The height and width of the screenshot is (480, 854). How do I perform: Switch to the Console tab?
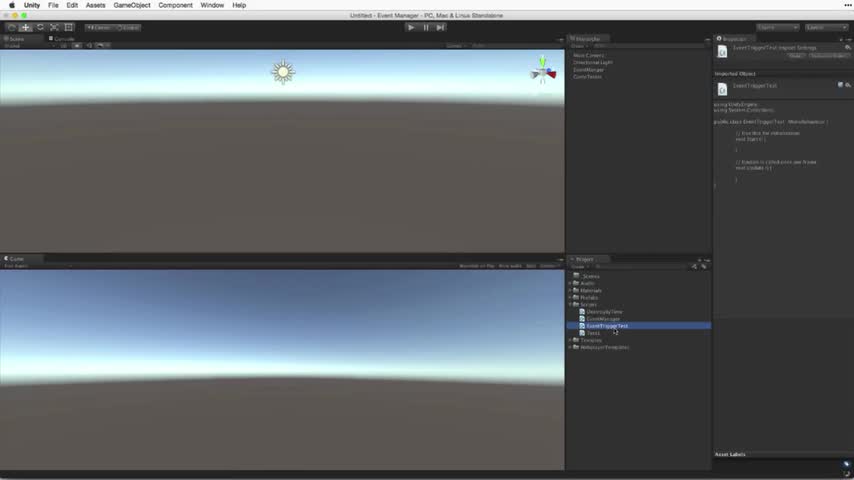point(64,39)
